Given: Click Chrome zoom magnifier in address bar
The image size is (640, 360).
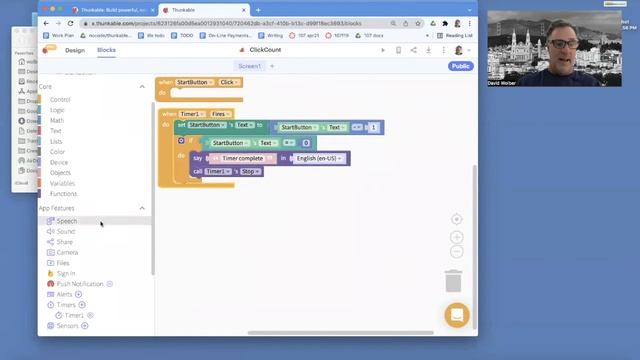Looking at the screenshot, I should pos(393,23).
